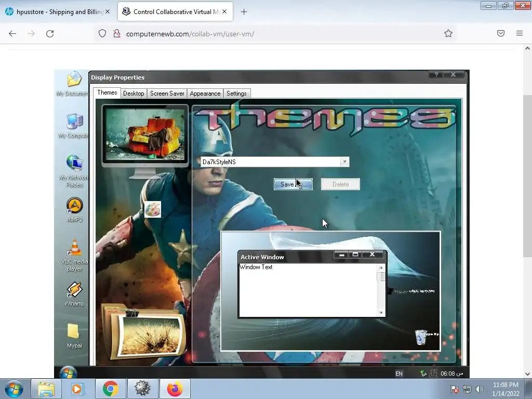Click the tracking protection shield icon

coord(102,33)
